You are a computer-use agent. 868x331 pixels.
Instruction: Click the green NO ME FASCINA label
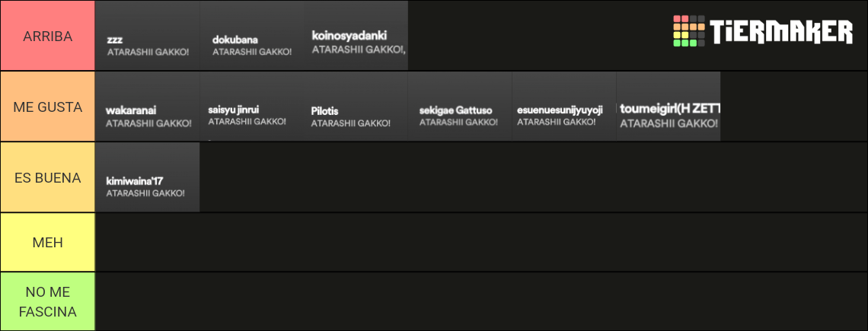[x=48, y=301]
